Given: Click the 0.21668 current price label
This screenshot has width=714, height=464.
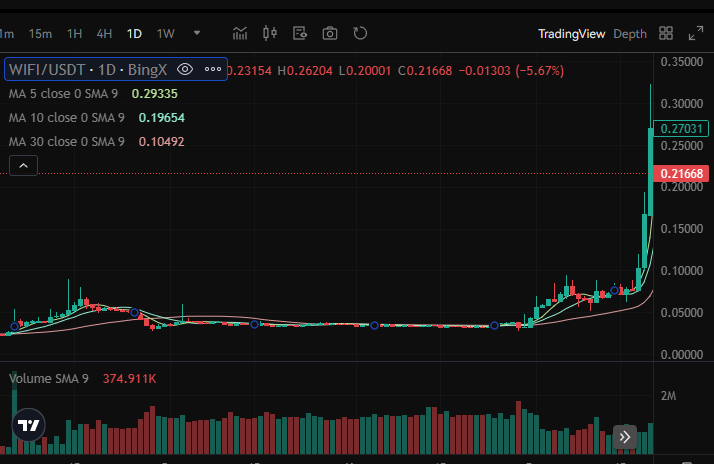Looking at the screenshot, I should pos(681,173).
